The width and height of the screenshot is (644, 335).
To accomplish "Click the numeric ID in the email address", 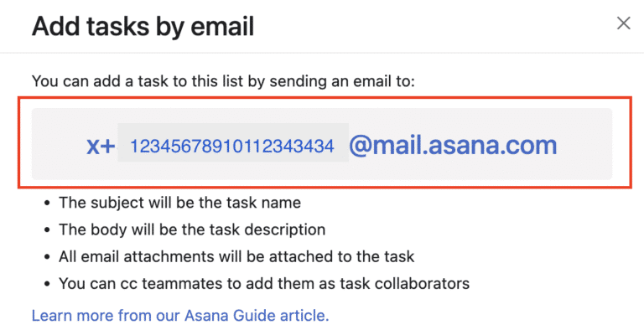I will pyautogui.click(x=232, y=147).
